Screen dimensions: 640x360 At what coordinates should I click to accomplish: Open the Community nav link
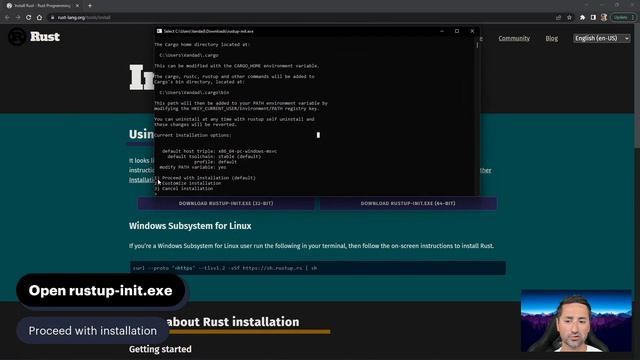(x=514, y=38)
